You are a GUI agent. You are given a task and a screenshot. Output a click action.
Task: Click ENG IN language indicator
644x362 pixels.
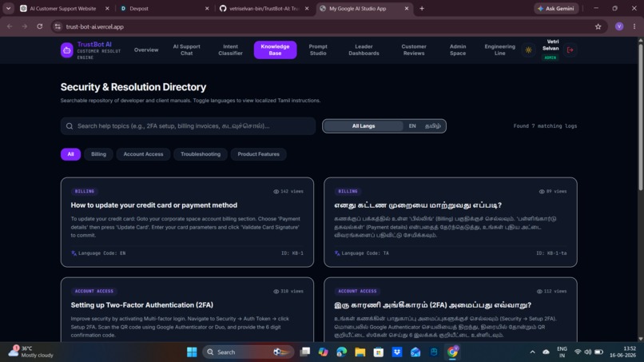562,352
